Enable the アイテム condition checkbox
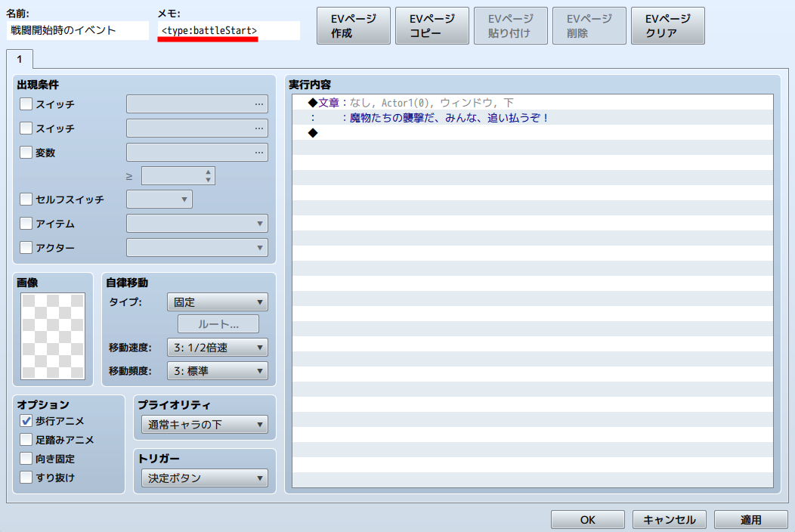Screen dimensions: 795x532 26,223
